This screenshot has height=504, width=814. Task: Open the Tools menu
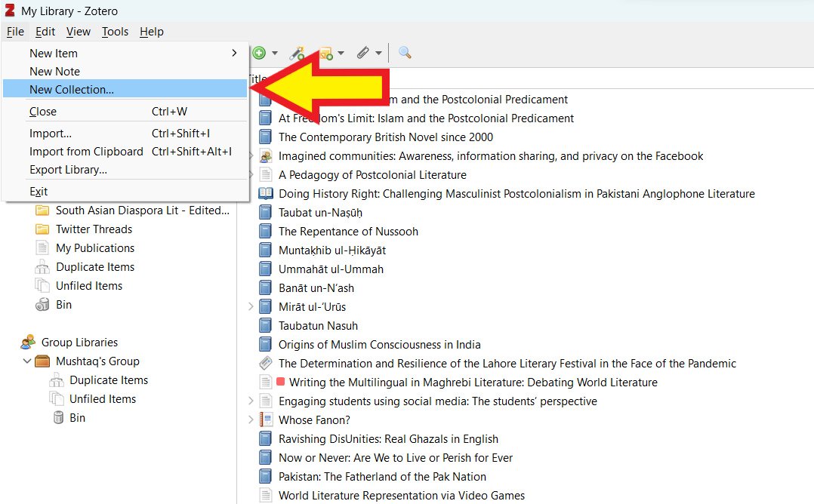coord(115,32)
